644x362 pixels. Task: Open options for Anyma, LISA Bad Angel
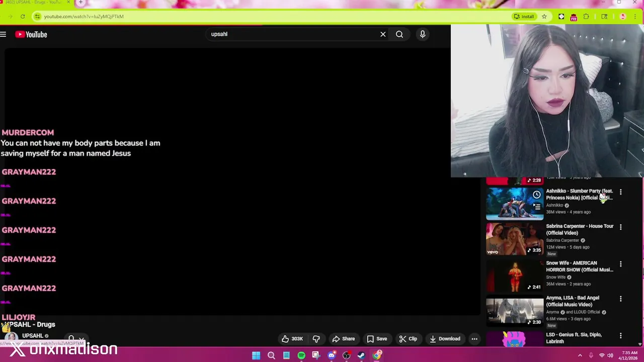620,299
